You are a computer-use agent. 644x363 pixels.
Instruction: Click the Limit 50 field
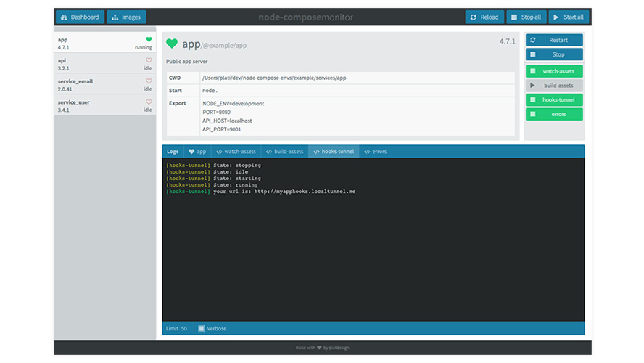pyautogui.click(x=177, y=328)
